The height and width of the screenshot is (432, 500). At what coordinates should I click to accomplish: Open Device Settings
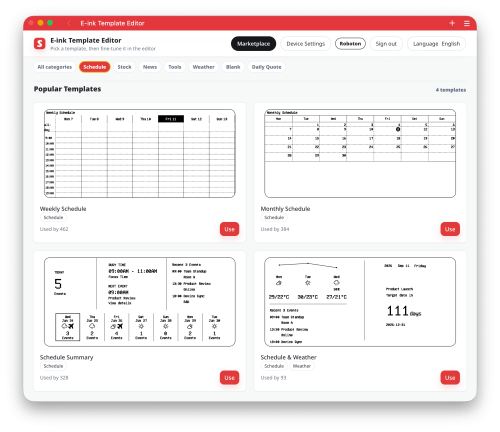305,44
